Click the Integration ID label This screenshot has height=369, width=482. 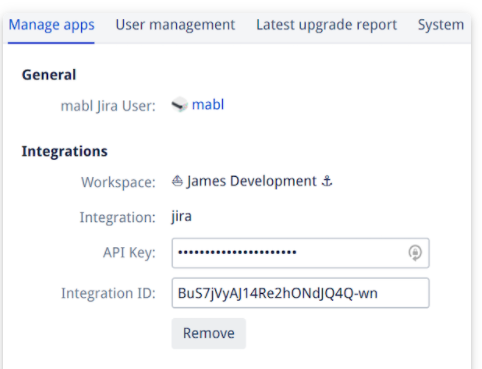109,293
